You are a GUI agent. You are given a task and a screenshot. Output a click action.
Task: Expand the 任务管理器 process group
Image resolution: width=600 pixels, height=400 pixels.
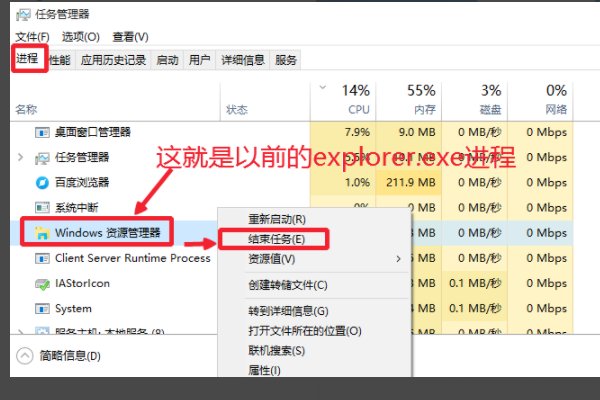point(22,158)
